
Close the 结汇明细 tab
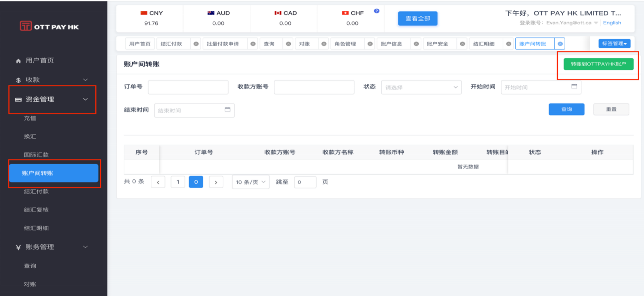tap(508, 44)
